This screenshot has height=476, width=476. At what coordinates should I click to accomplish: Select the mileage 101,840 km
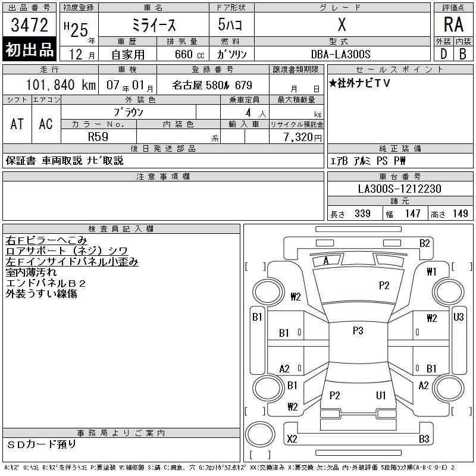[61, 84]
